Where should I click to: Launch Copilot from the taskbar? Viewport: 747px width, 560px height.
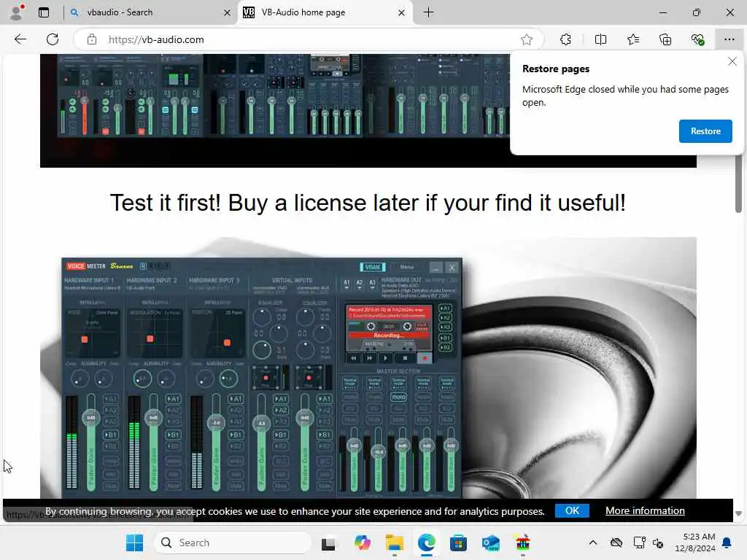click(x=362, y=542)
